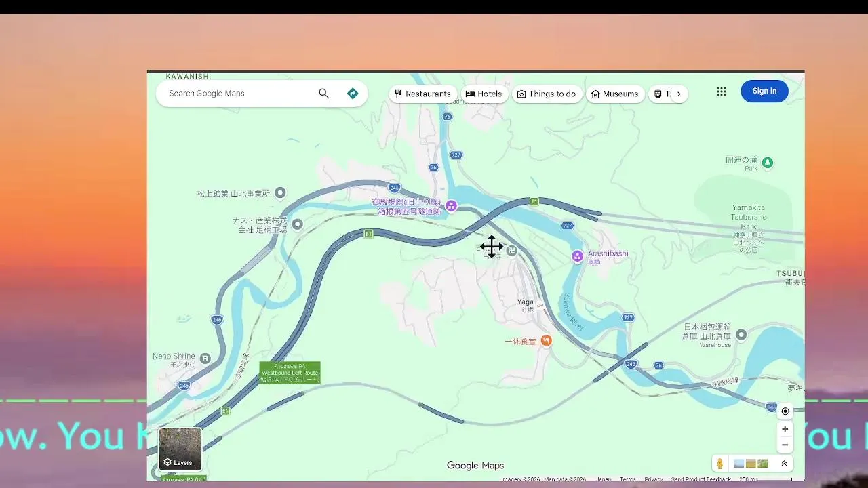Screen dimensions: 868x488
Task: Focus the Search Google Maps field
Action: click(x=240, y=94)
